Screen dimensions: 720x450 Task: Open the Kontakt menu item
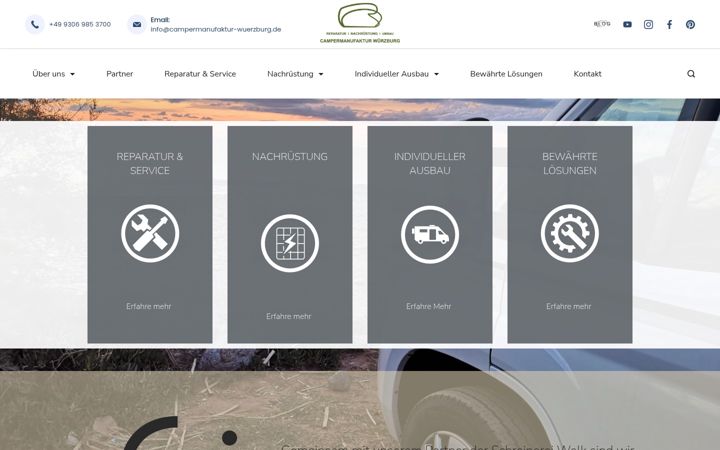tap(587, 74)
